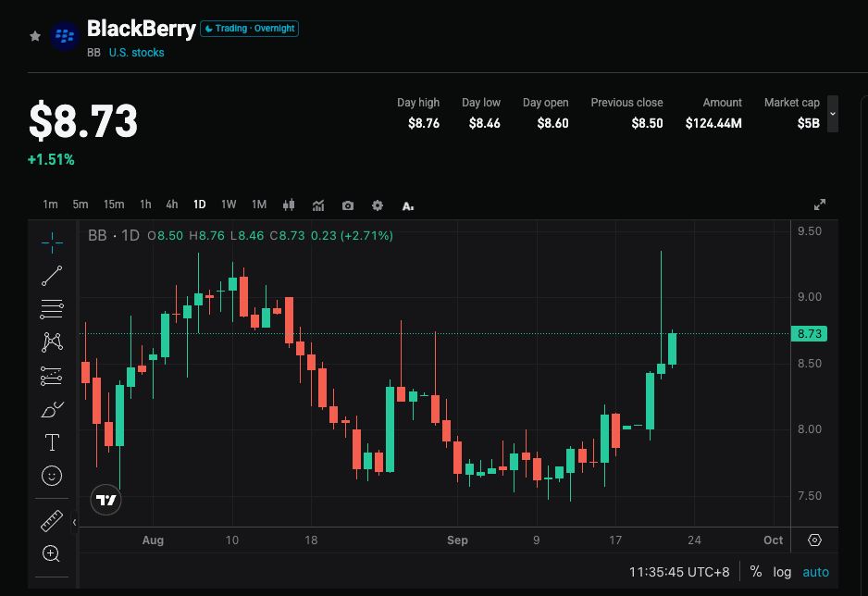The image size is (868, 596).
Task: Click the Day high $8.76 value
Action: pos(424,123)
